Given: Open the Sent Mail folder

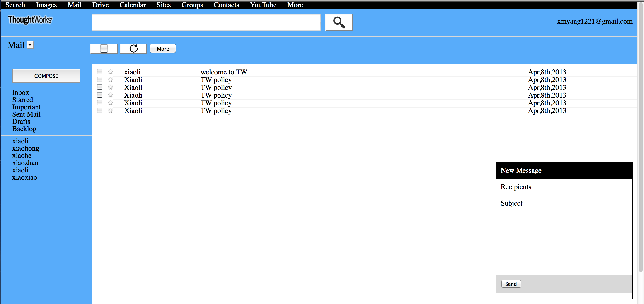Looking at the screenshot, I should click(26, 114).
